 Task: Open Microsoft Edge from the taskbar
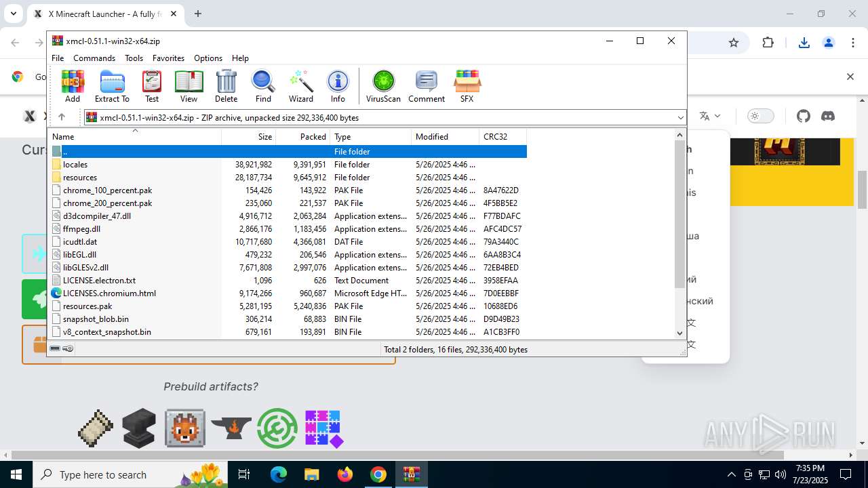(x=279, y=474)
